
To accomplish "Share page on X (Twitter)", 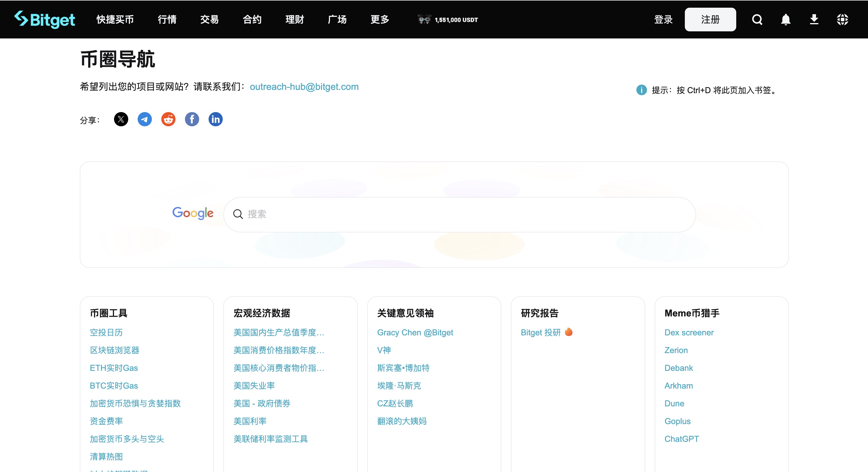I will (121, 119).
